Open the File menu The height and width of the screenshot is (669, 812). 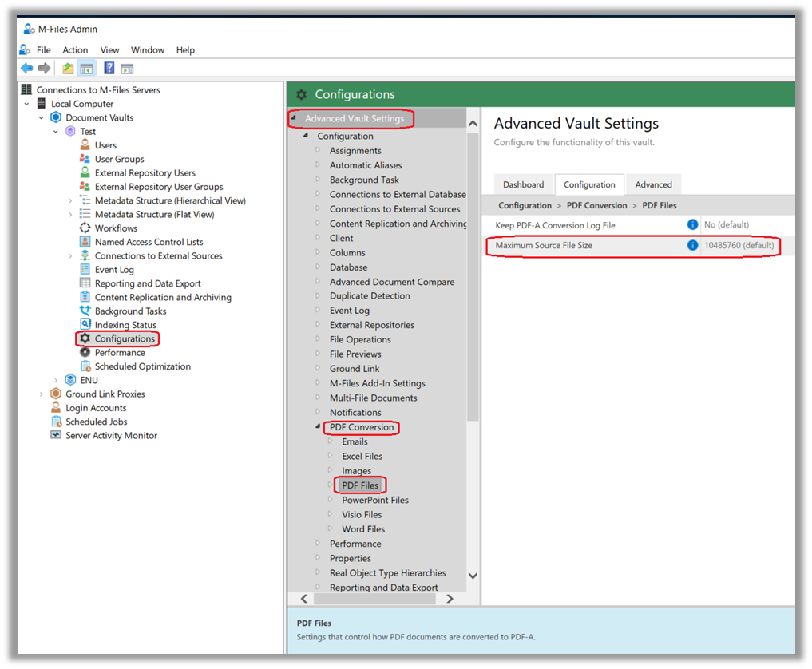pyautogui.click(x=43, y=50)
